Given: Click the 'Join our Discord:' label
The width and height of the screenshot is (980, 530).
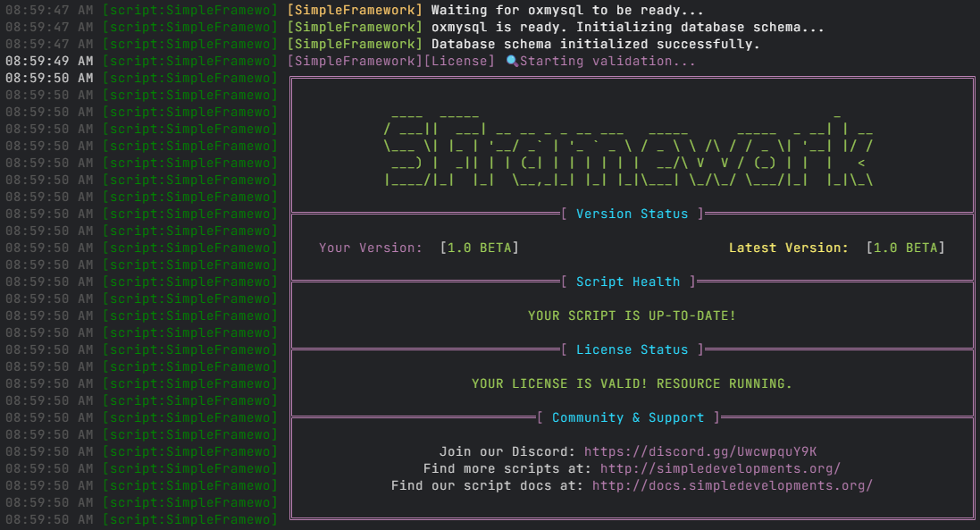Looking at the screenshot, I should tap(507, 451).
